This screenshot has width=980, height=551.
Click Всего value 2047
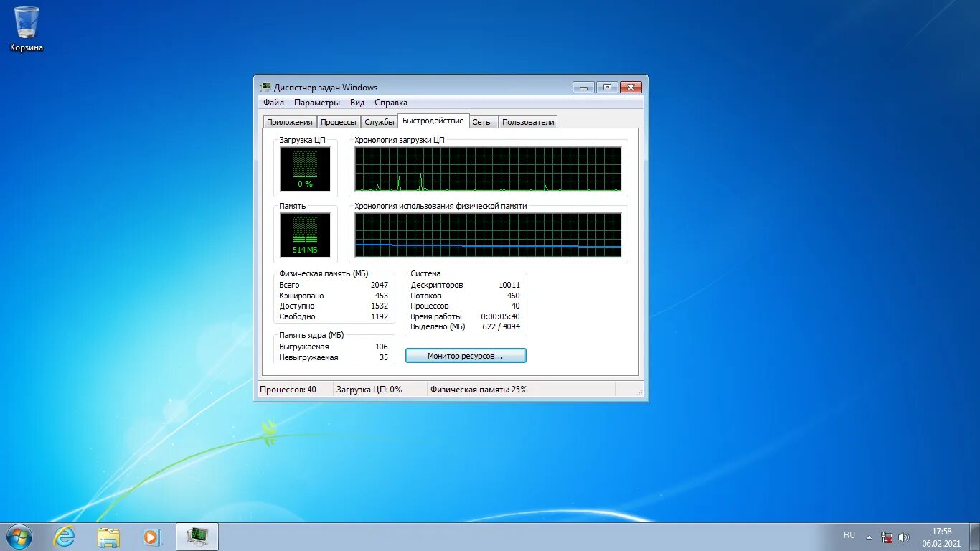[380, 285]
